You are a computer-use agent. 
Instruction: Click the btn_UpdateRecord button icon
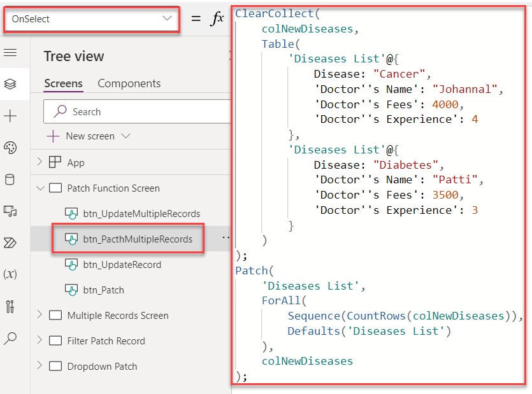pyautogui.click(x=71, y=264)
